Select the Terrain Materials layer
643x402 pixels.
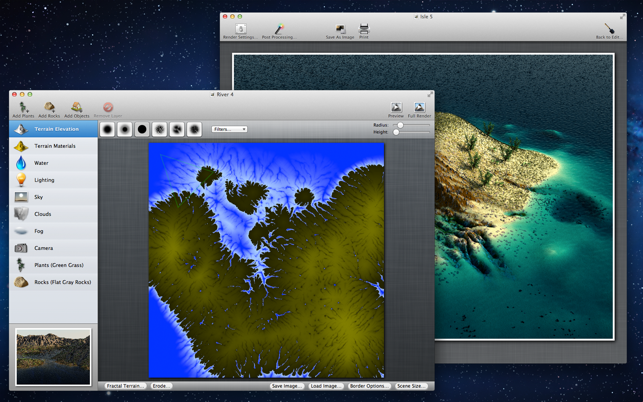53,146
